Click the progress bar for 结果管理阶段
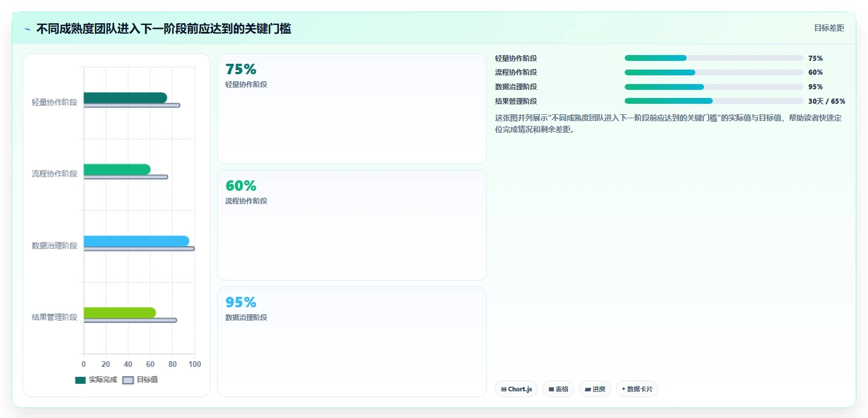 tap(714, 101)
